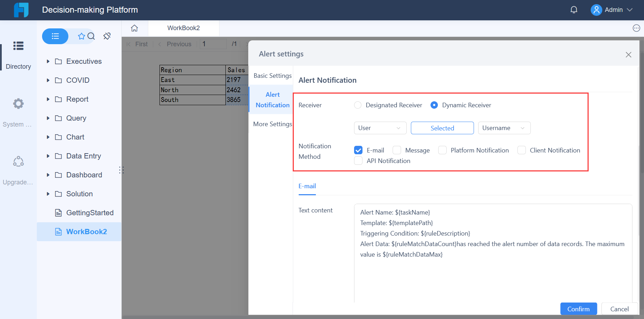Image resolution: width=644 pixels, height=319 pixels.
Task: Click the unpin sidebar icon
Action: 107,36
